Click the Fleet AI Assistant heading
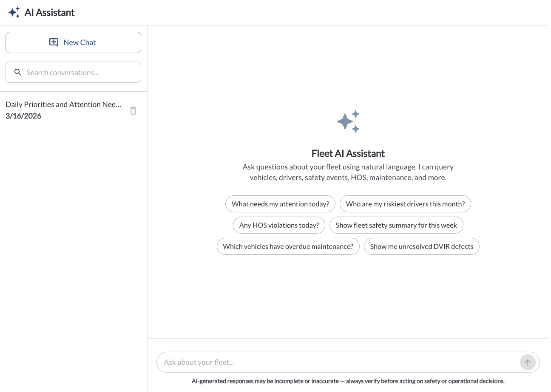This screenshot has width=551, height=392. (x=348, y=153)
